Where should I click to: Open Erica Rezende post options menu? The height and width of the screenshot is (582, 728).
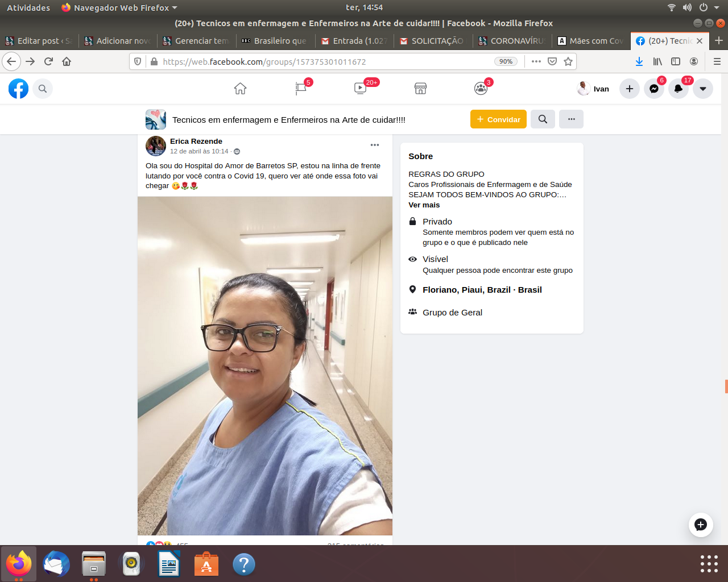click(375, 145)
